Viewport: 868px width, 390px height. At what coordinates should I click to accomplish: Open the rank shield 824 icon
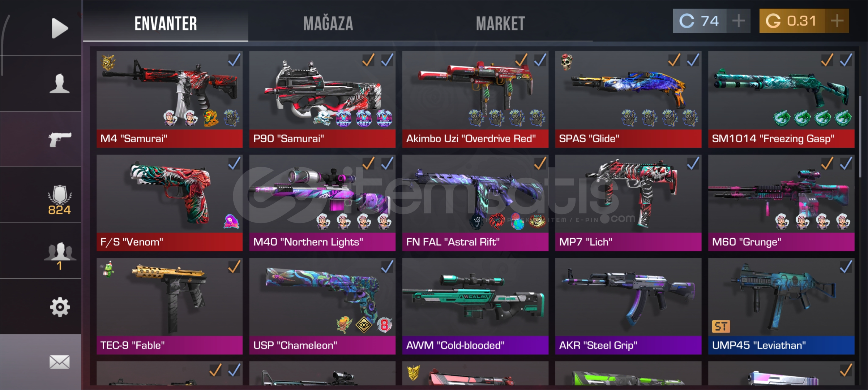[60, 200]
